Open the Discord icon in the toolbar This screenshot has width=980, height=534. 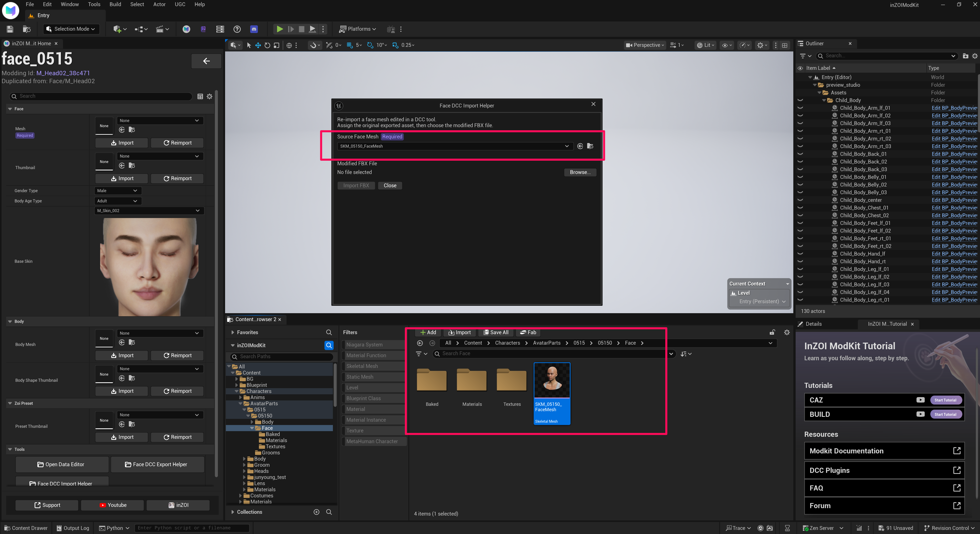[254, 29]
